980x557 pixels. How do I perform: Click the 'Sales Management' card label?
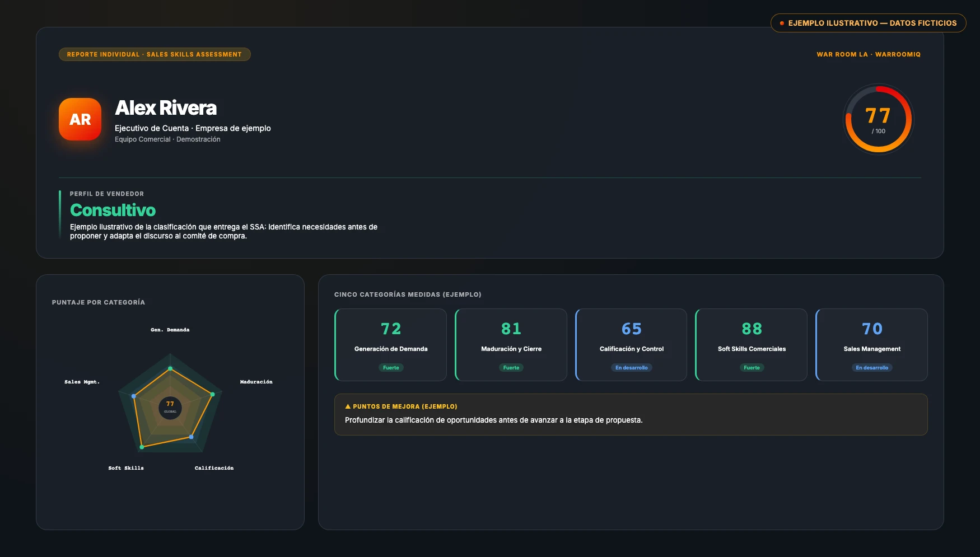point(872,349)
